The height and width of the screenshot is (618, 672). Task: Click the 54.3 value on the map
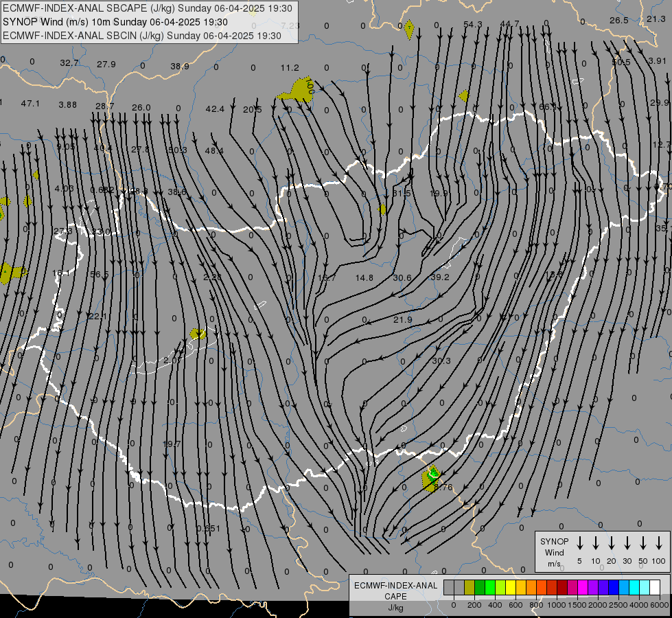point(473,25)
